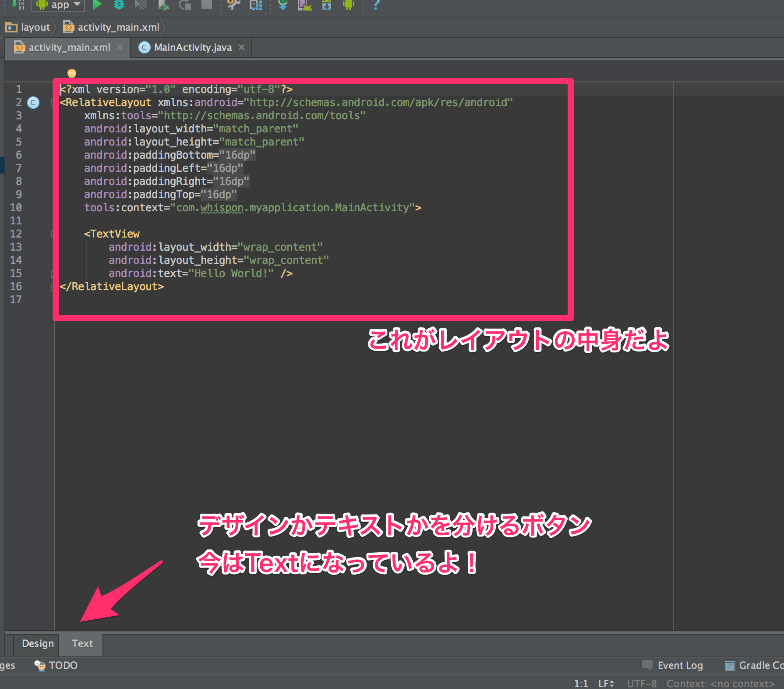Click the Context no context status entry
The image size is (784, 689).
(x=720, y=683)
